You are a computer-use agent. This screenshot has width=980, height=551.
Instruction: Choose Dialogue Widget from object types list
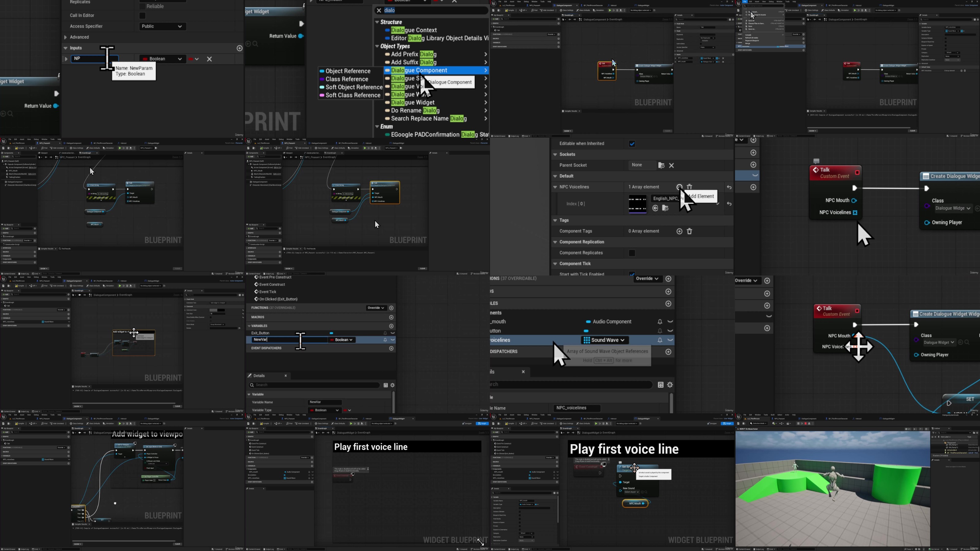coord(413,102)
